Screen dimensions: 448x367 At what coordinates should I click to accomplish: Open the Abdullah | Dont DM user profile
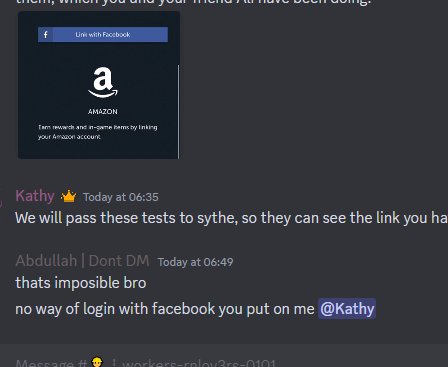click(x=82, y=261)
